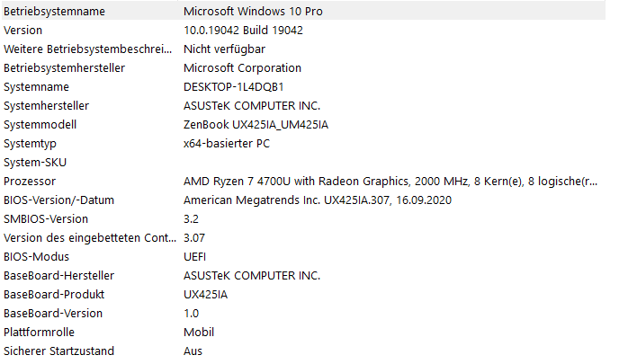
Task: Select the BaseBoard-Produkt UX425IA value
Action: 206,295
